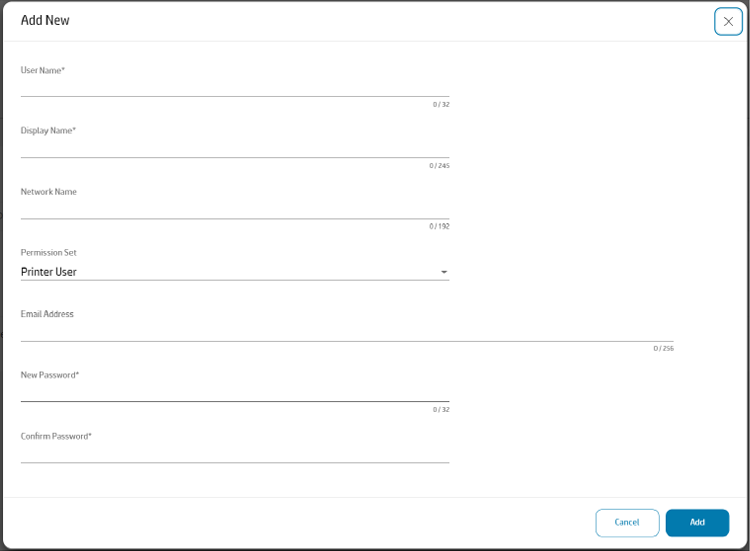
Task: Select the Network Name input field
Action: [x=234, y=209]
